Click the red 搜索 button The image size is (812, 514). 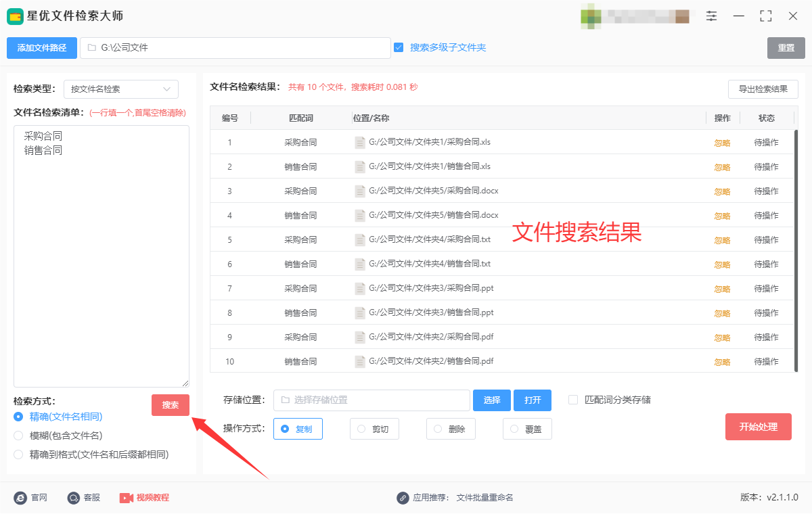171,405
